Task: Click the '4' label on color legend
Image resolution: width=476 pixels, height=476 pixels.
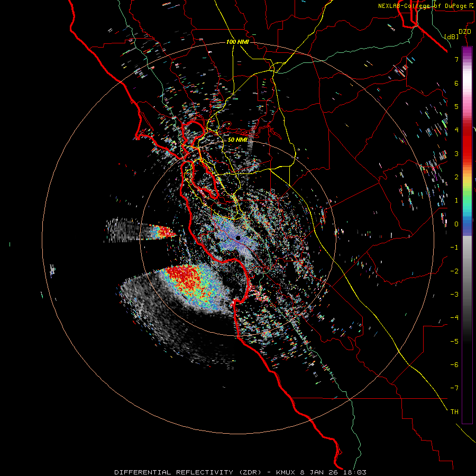Action: pyautogui.click(x=456, y=130)
